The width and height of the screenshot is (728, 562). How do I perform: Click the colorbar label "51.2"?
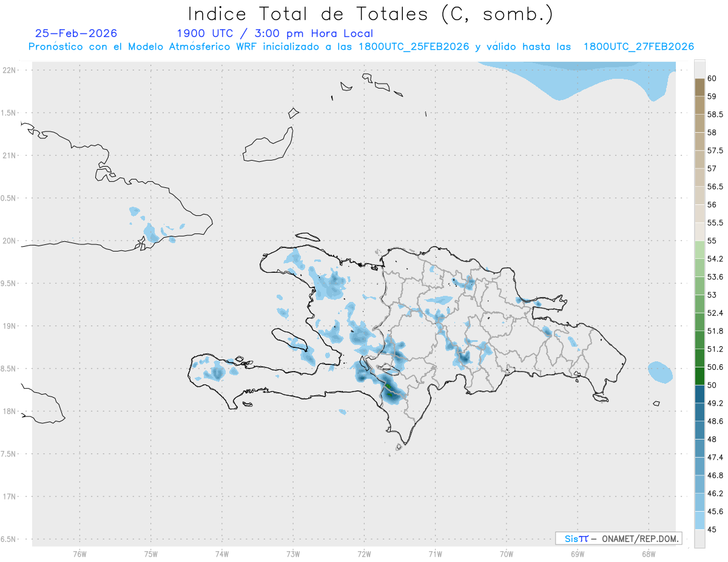pos(715,349)
